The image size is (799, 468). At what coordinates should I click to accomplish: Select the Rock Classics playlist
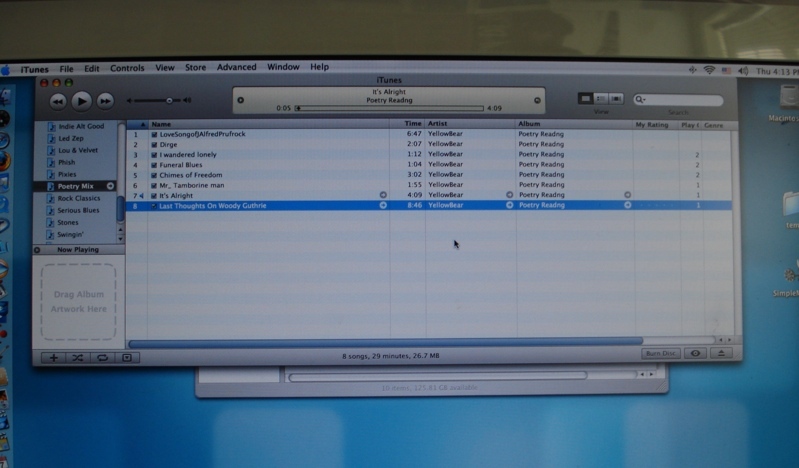point(79,198)
